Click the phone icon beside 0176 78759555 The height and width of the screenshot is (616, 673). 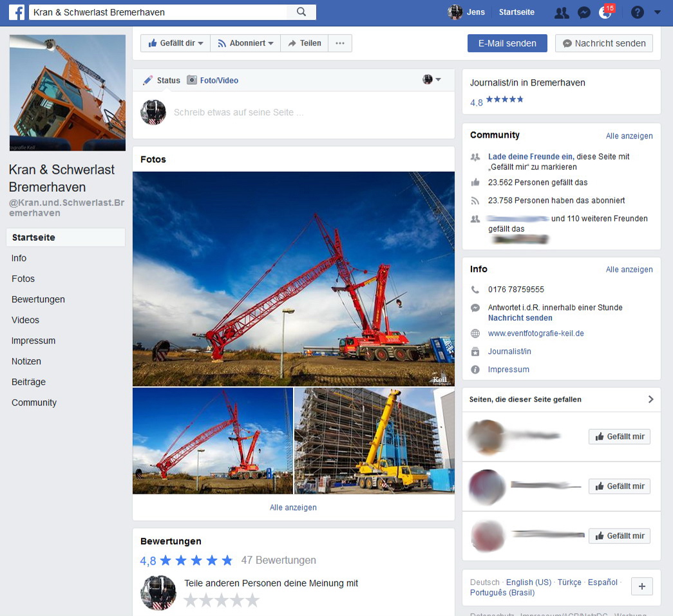475,290
